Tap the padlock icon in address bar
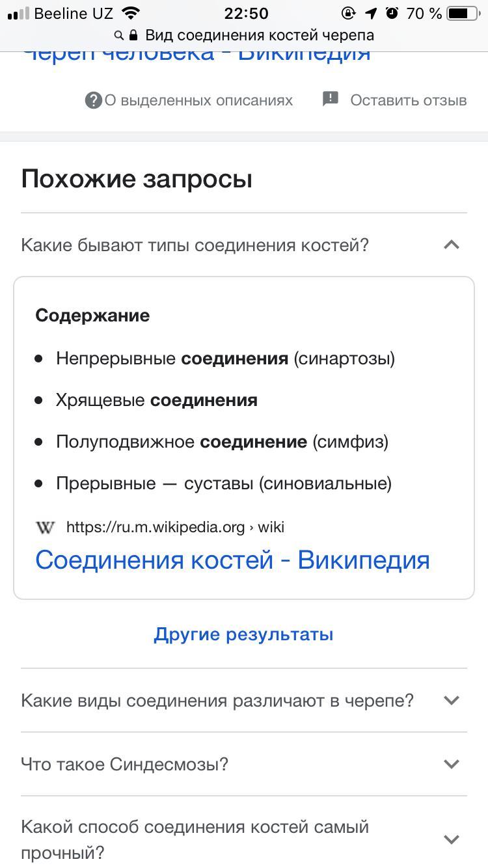Screen dimensions: 488x868 (133, 34)
